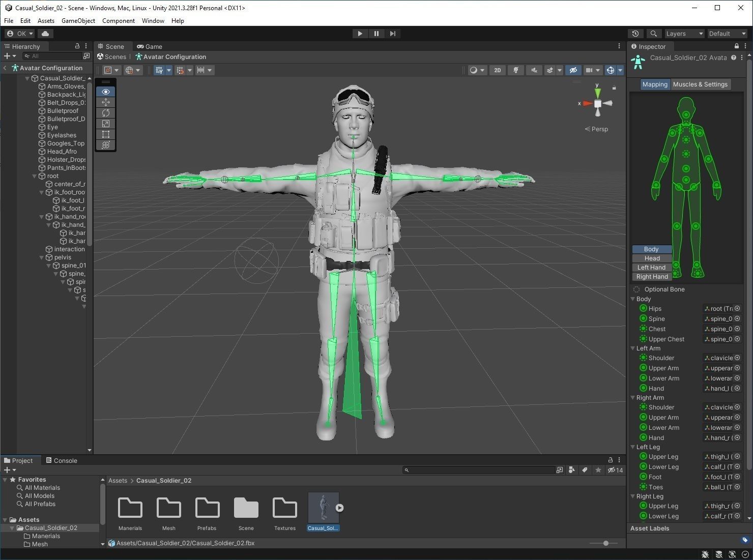Select the Body view button in avatar mapping
The height and width of the screenshot is (560, 753).
point(652,249)
